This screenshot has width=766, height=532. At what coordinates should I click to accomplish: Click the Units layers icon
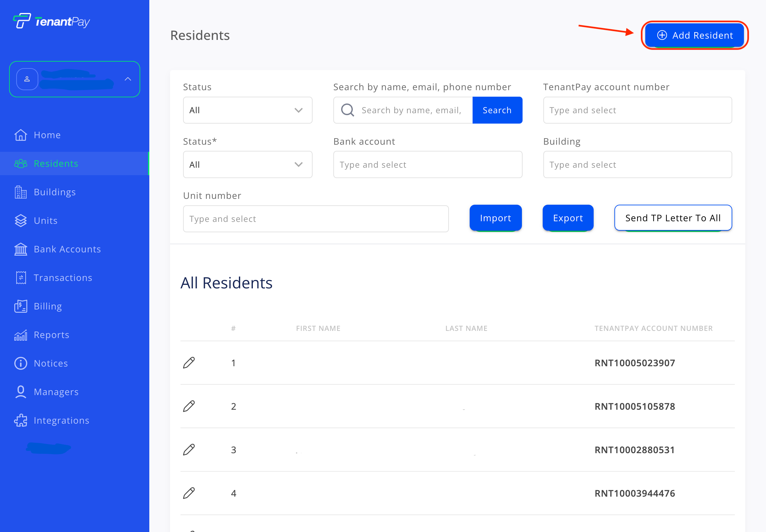21,221
